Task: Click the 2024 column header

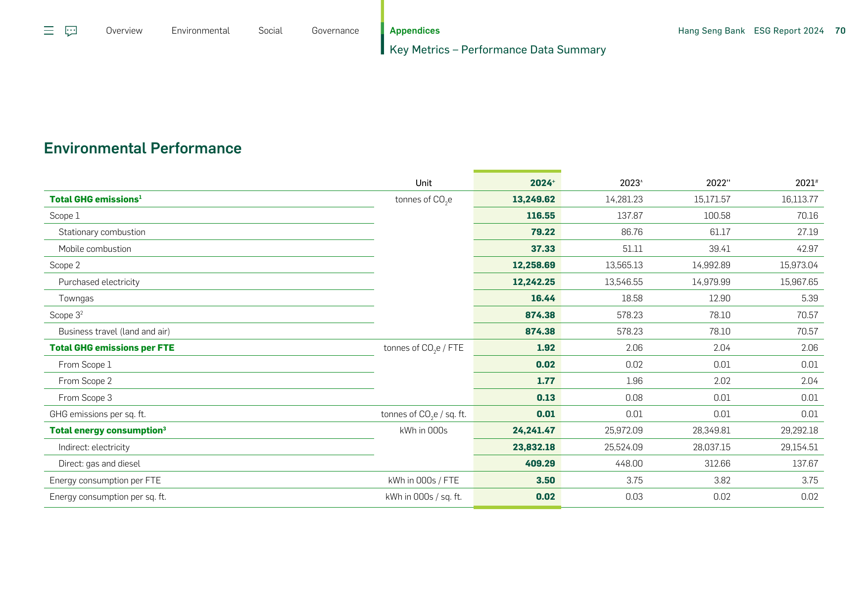Action: [x=542, y=183]
